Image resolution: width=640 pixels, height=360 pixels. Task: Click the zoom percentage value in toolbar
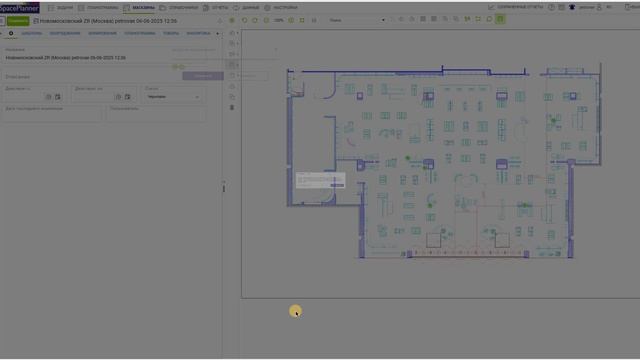pyautogui.click(x=278, y=20)
